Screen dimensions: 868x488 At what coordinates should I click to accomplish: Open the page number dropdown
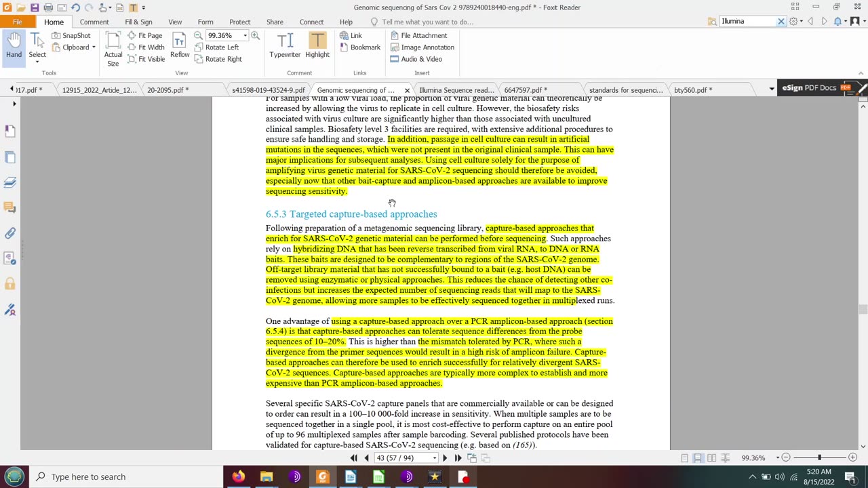(x=435, y=458)
